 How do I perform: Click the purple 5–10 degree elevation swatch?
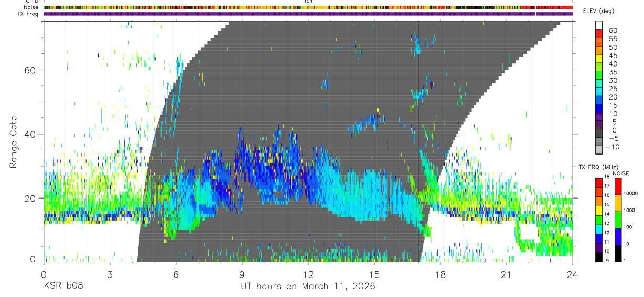(x=599, y=118)
